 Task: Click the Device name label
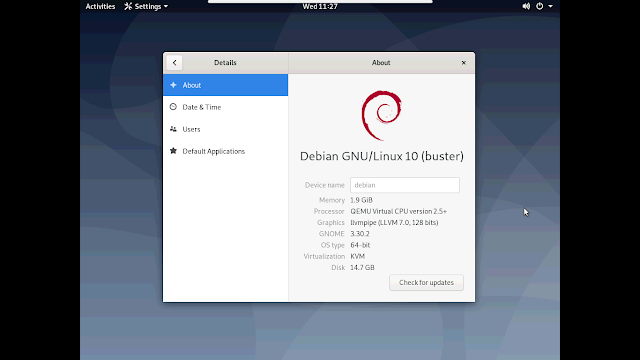click(324, 185)
